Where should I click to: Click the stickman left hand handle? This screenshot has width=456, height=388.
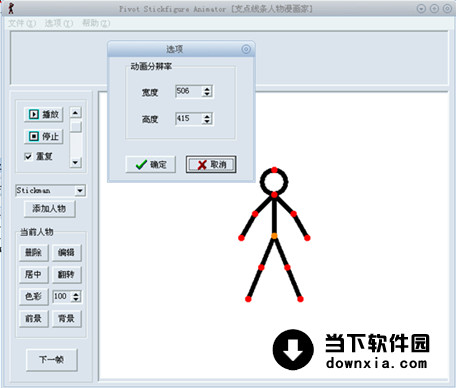[x=241, y=238]
